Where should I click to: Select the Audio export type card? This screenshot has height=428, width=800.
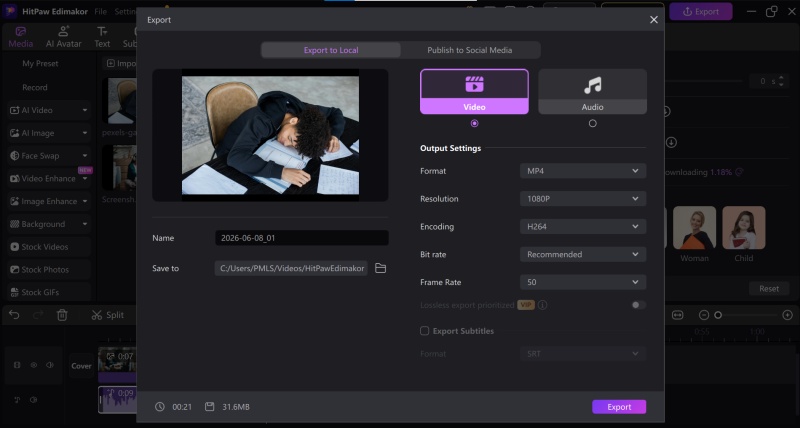[x=592, y=91]
